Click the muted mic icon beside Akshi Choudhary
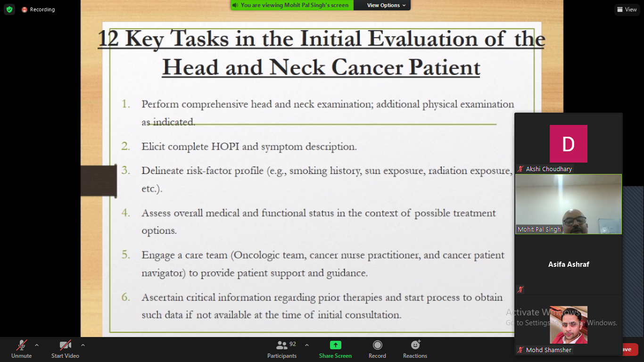 520,169
